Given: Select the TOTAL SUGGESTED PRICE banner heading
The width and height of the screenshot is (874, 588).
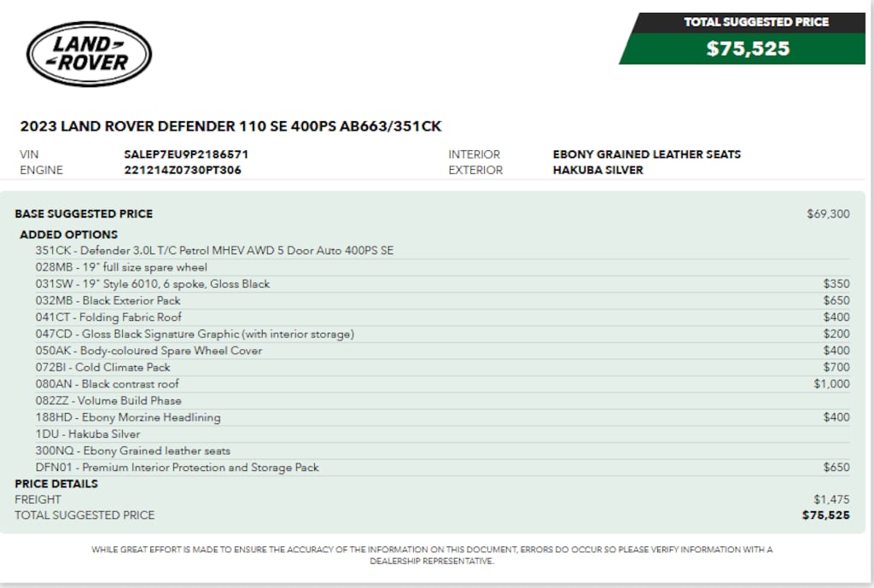Looking at the screenshot, I should click(756, 21).
